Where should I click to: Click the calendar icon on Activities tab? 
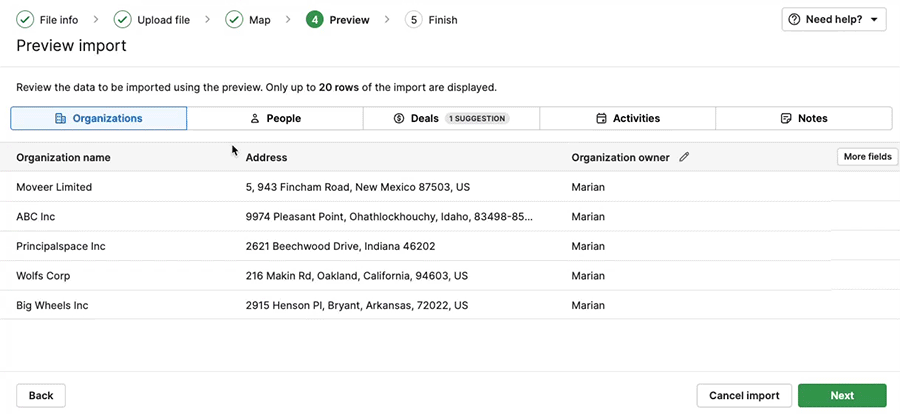pyautogui.click(x=601, y=118)
